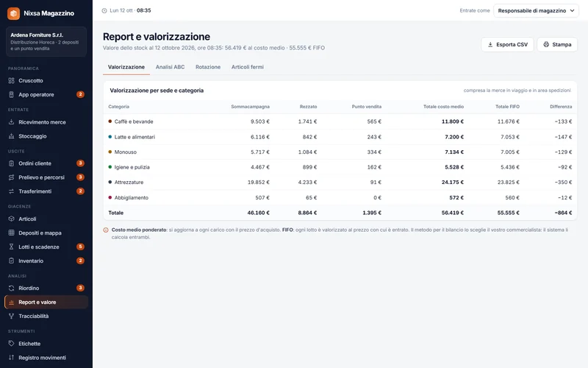Viewport: 588px width, 368px height.
Task: Click the 565 € Punto vendita cell
Action: pos(374,121)
